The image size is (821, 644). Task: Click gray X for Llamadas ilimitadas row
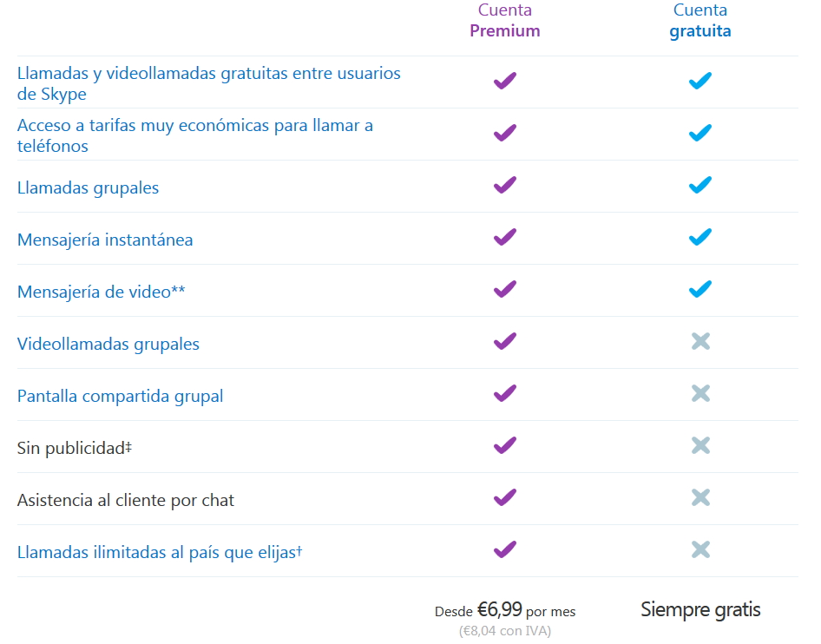point(700,550)
